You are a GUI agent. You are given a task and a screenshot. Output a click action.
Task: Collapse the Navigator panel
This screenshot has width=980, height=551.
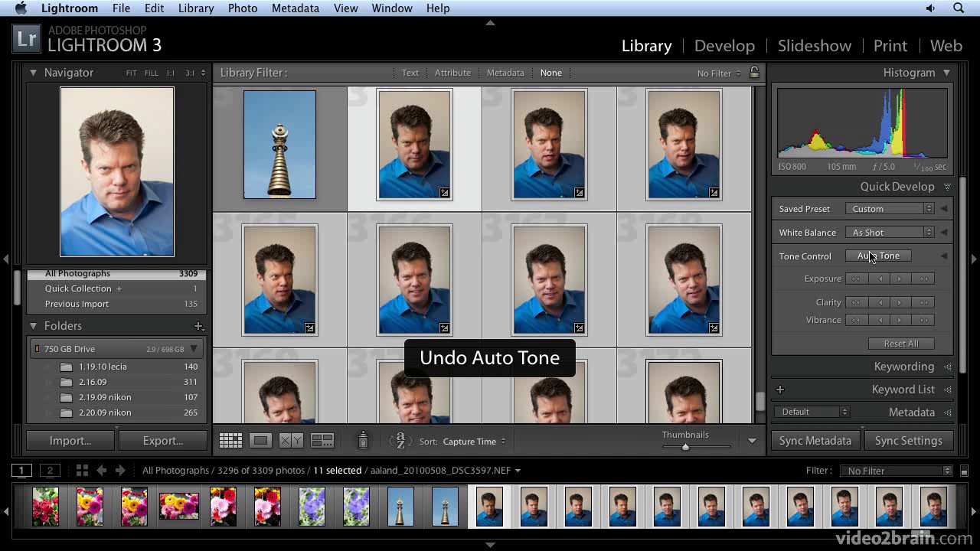(x=33, y=73)
